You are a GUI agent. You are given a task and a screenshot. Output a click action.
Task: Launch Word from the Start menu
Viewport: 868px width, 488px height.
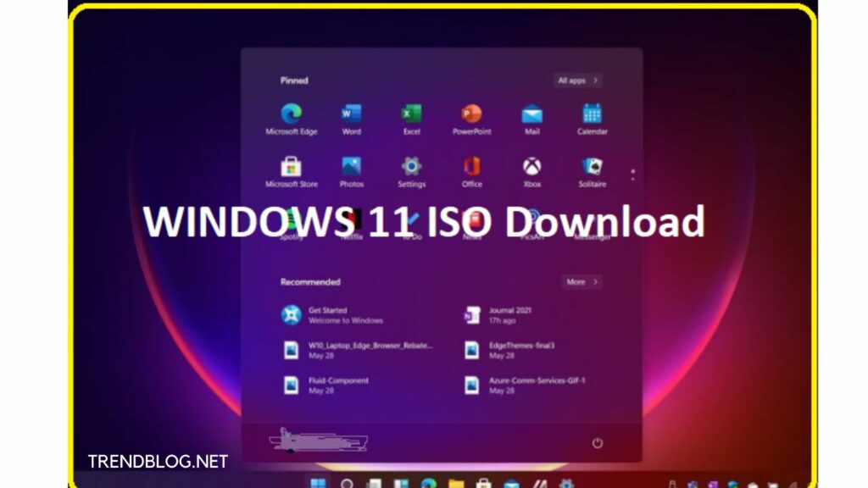(351, 114)
